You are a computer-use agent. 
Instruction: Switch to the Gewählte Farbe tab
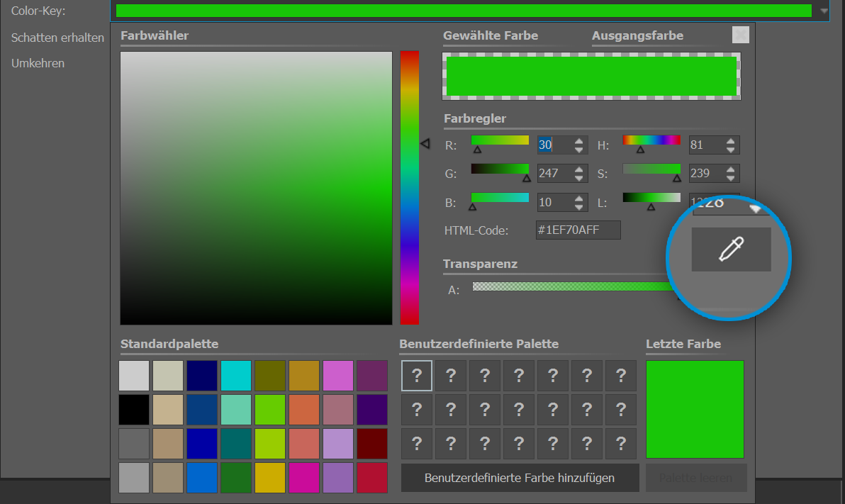[491, 35]
